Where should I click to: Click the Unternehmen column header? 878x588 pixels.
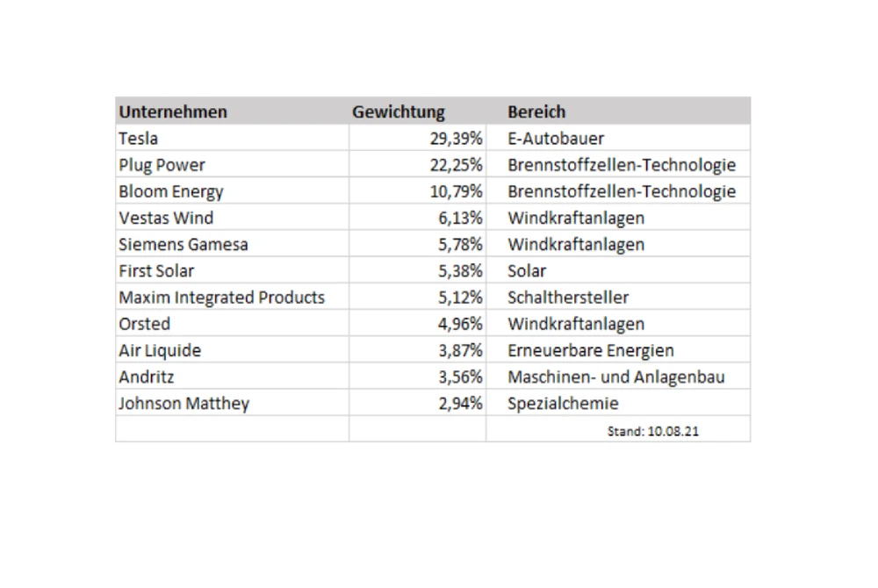click(x=173, y=111)
